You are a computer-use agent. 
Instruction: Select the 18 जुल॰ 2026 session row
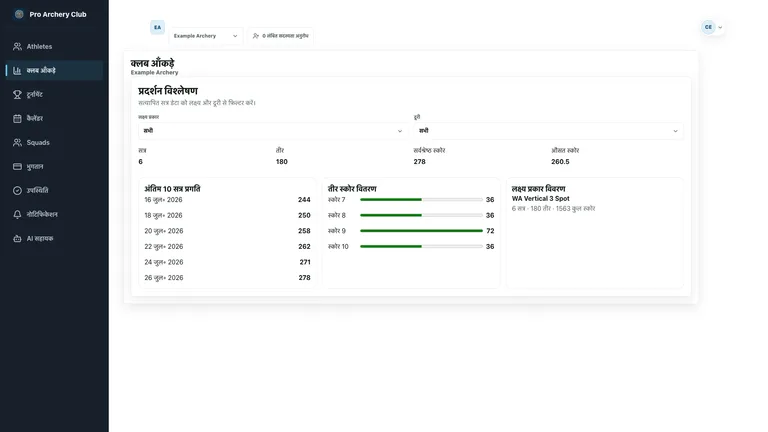[x=227, y=216]
